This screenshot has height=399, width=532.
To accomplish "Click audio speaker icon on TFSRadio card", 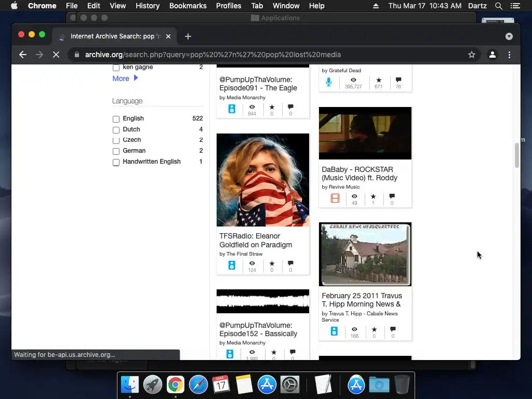I will [232, 265].
